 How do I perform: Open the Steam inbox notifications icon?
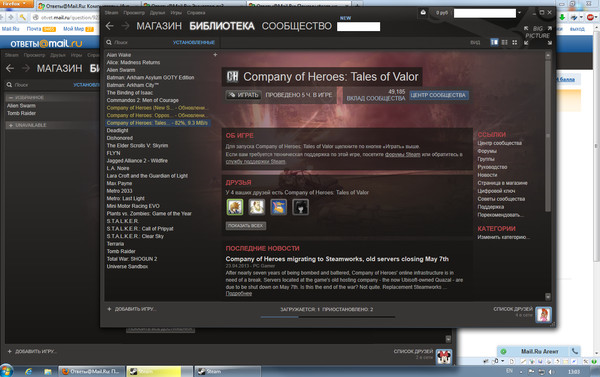[423, 13]
